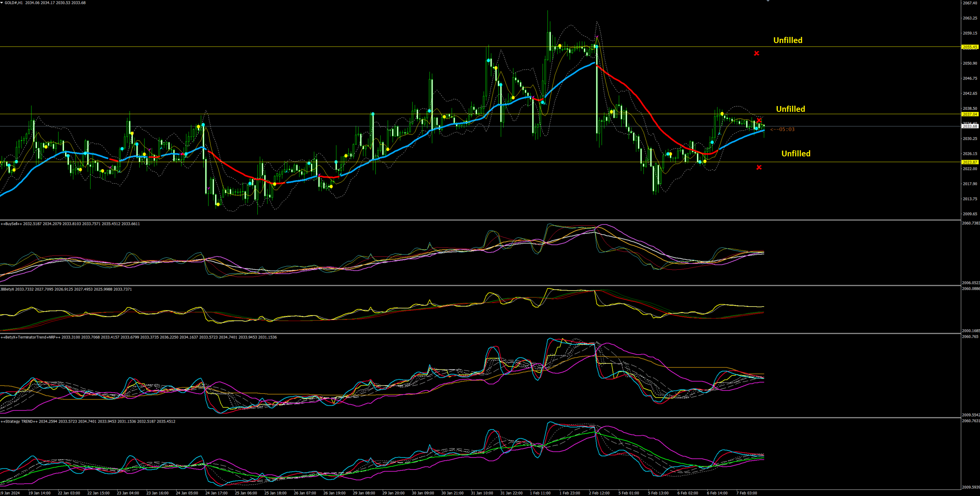
Task: Click the white 2033.68 current price tag
Action: click(970, 126)
